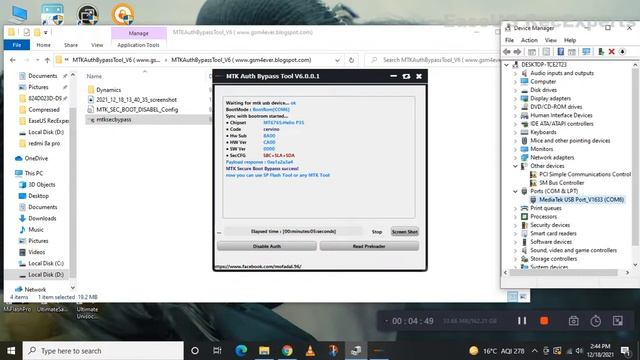Viewport: 640px width, 360px height.
Task: Select the 2021_12_18_13_40_35_screenshot file
Action: point(136,100)
